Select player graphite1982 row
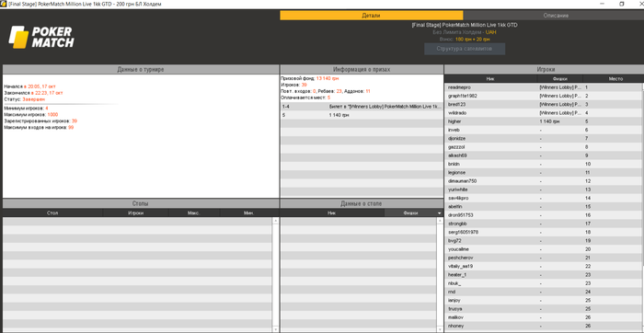The width and height of the screenshot is (644, 333). point(542,96)
